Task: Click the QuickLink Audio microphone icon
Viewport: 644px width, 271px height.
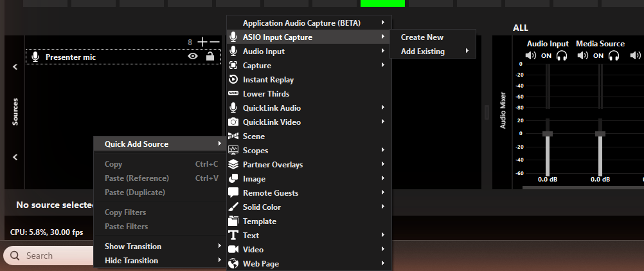Action: [233, 107]
